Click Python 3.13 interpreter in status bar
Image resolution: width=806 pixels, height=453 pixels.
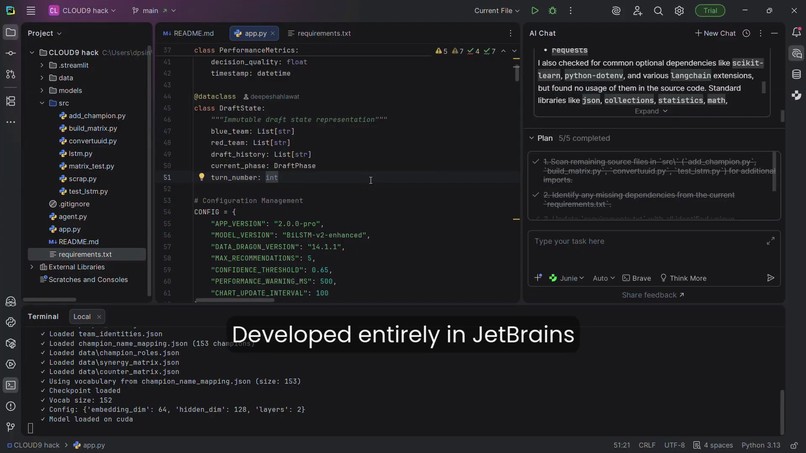tap(760, 445)
